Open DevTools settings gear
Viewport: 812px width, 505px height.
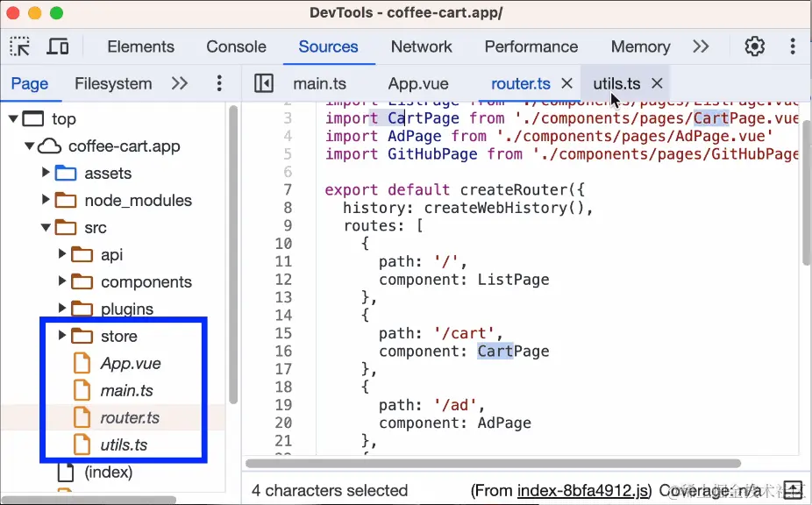coord(755,46)
